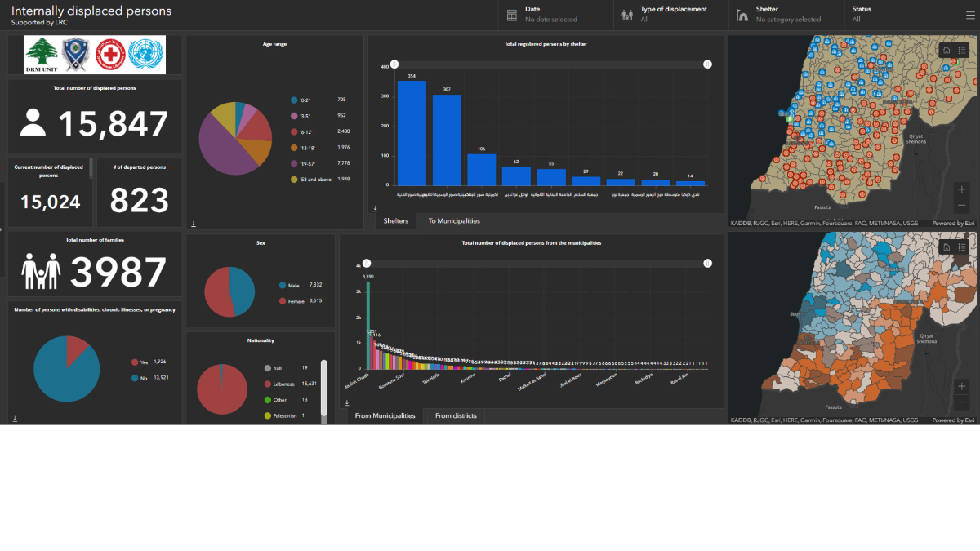Open the Status filter
Image resolution: width=980 pixels, height=551 pixels.
901,15
